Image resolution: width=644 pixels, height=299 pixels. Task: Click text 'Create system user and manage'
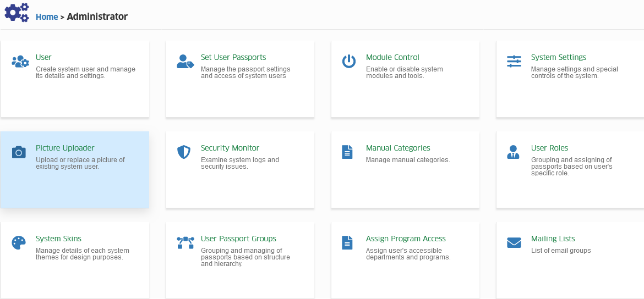click(85, 69)
